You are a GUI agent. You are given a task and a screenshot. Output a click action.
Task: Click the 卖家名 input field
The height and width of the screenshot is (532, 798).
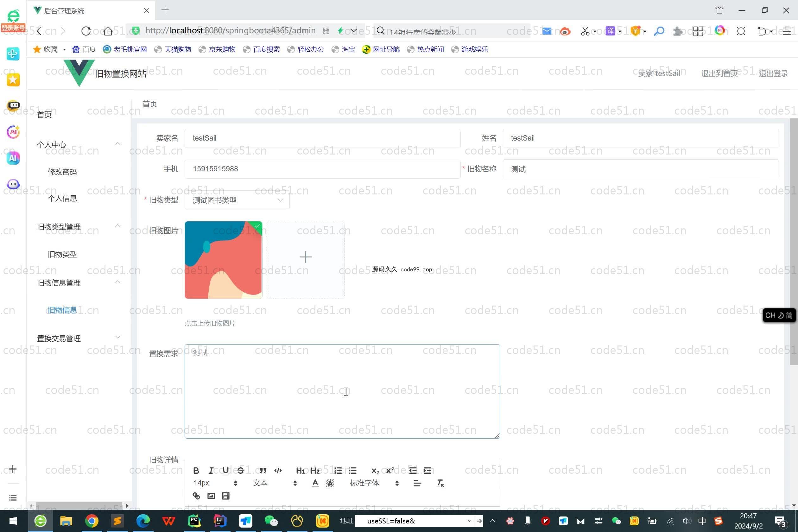point(323,138)
